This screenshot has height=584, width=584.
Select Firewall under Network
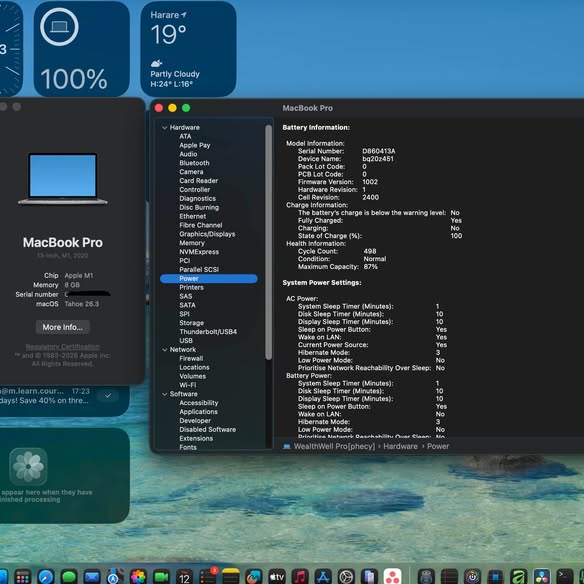pyautogui.click(x=191, y=359)
